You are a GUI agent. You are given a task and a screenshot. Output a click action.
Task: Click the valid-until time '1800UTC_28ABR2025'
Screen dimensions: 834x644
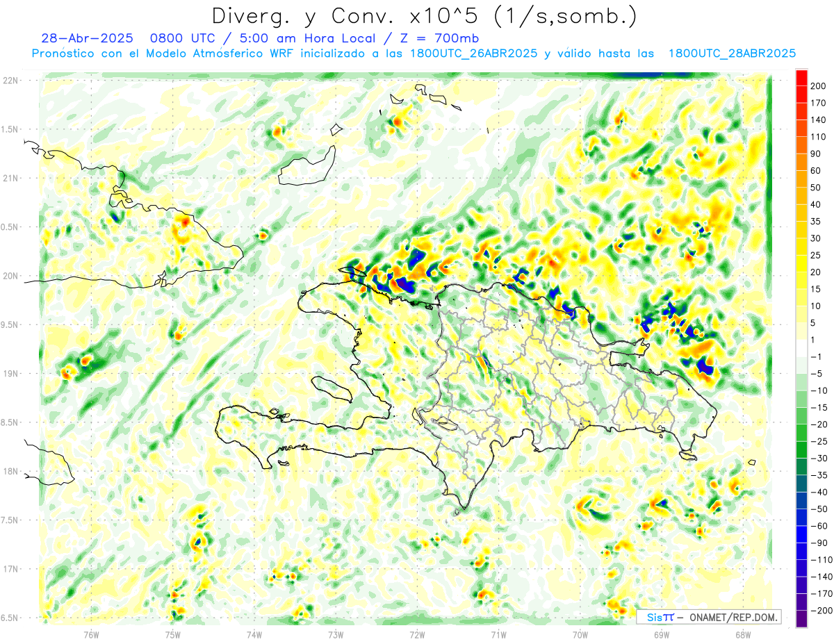[x=732, y=53]
